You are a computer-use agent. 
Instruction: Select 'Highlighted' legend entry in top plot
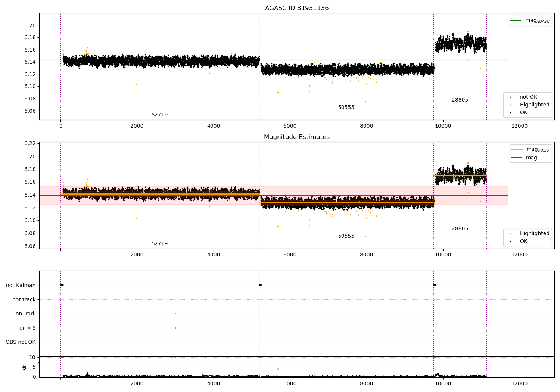point(534,105)
